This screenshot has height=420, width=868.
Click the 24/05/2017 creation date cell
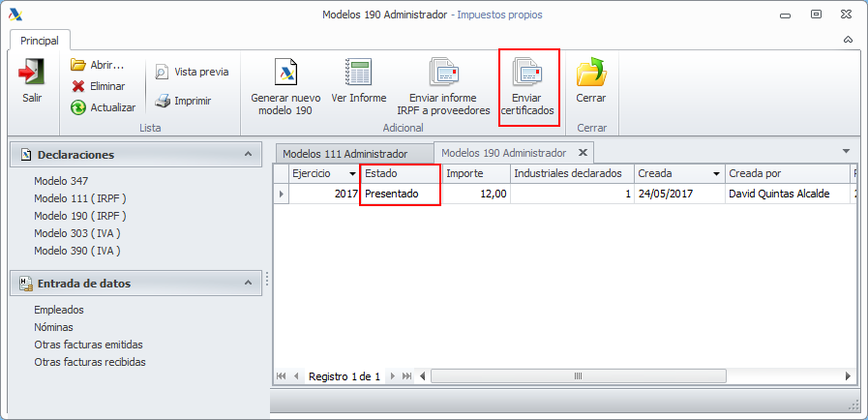coord(679,195)
